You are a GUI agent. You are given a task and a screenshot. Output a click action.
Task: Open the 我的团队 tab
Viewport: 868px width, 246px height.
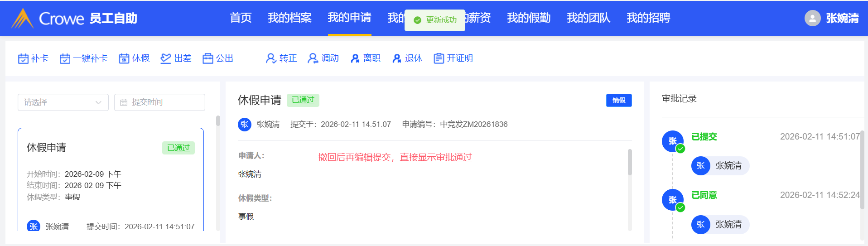point(588,18)
